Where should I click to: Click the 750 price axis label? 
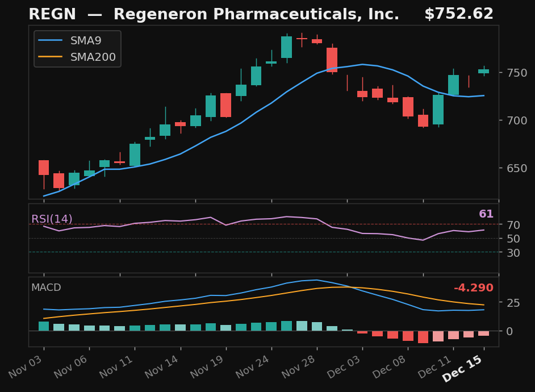click(517, 73)
